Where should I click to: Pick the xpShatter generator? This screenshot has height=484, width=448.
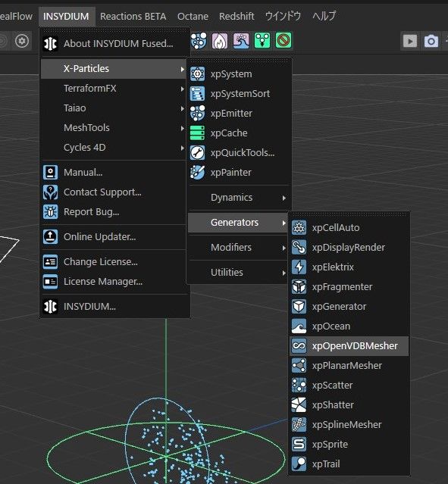[349, 405]
